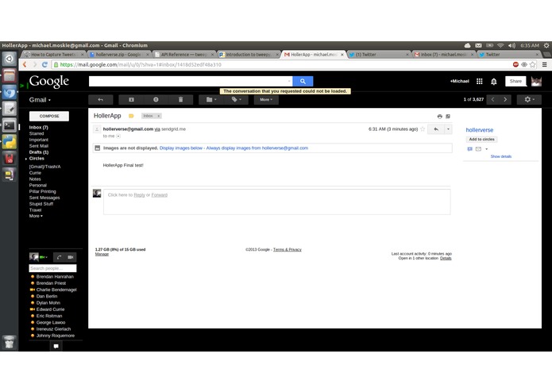Click the COMPOSE button

point(49,116)
